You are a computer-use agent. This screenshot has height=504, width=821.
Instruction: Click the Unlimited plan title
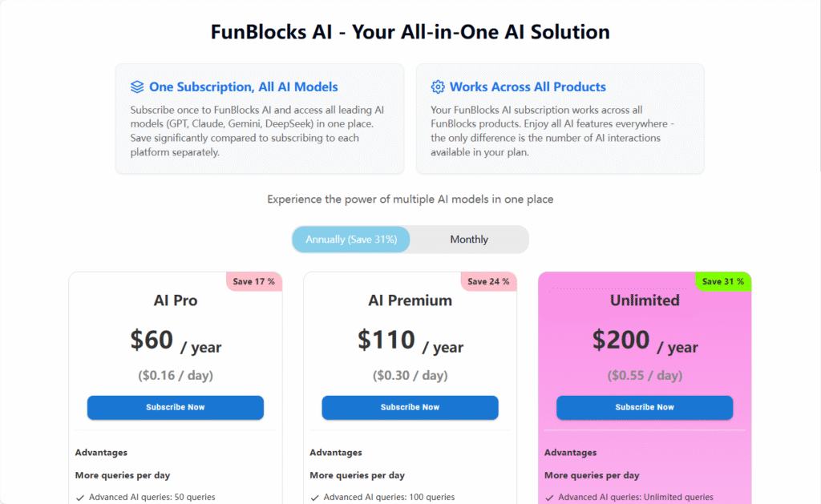(x=645, y=300)
